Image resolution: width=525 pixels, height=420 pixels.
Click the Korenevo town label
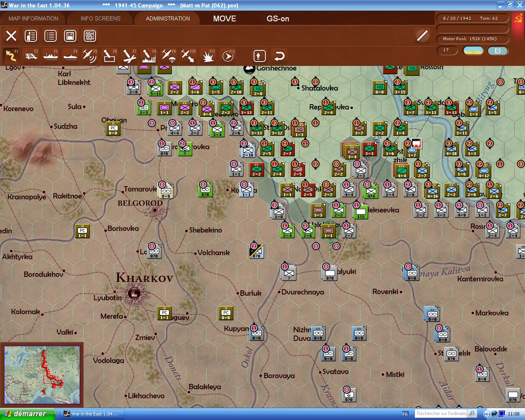[x=18, y=109]
